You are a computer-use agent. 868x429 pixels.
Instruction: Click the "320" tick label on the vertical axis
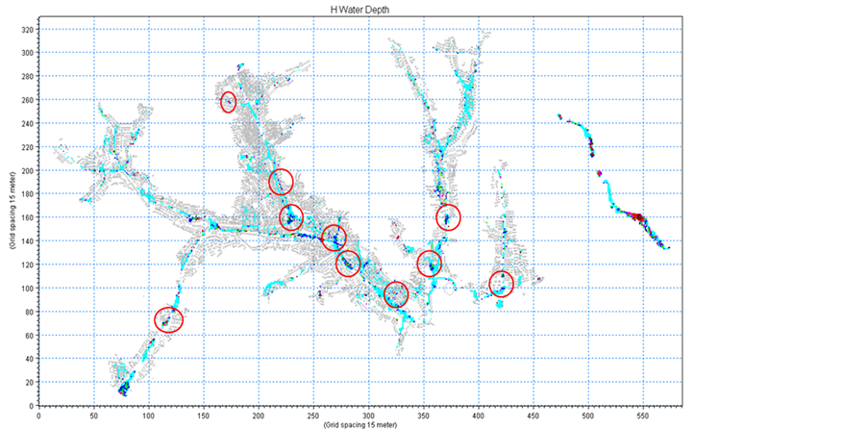pos(27,29)
